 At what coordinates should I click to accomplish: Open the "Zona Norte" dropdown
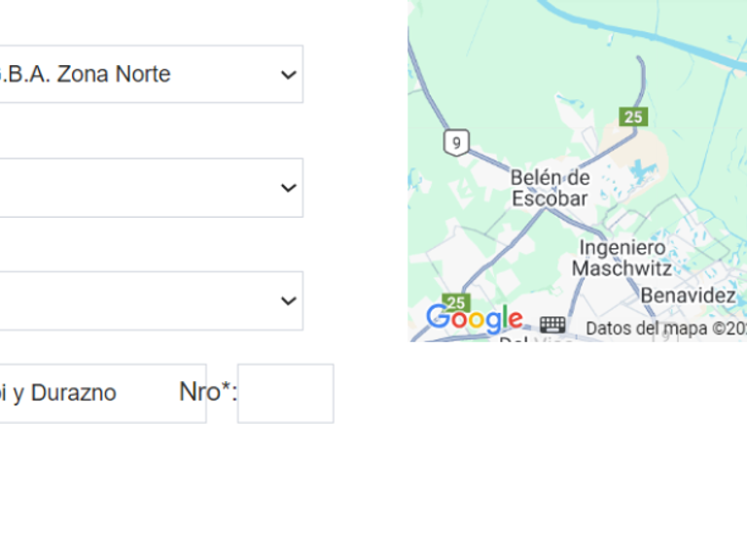(146, 74)
